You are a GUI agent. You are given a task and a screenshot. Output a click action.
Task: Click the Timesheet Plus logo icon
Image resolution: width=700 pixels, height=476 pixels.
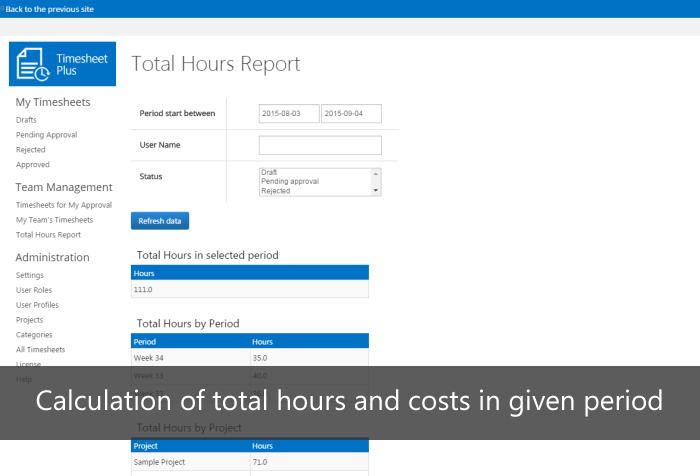point(62,64)
